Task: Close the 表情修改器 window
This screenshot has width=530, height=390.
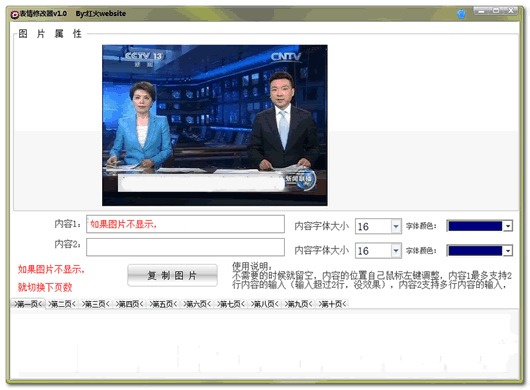Action: 511,11
